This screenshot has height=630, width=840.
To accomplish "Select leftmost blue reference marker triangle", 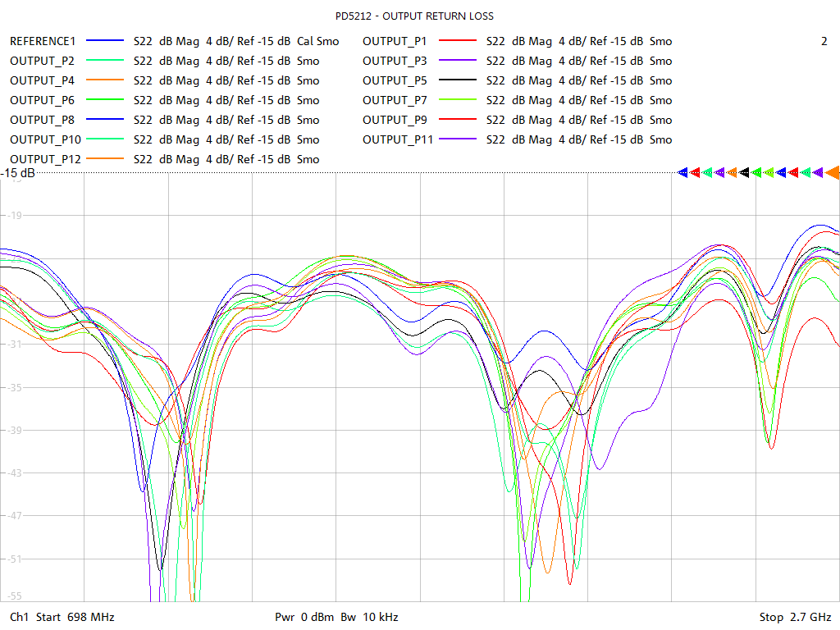I will coord(682,172).
